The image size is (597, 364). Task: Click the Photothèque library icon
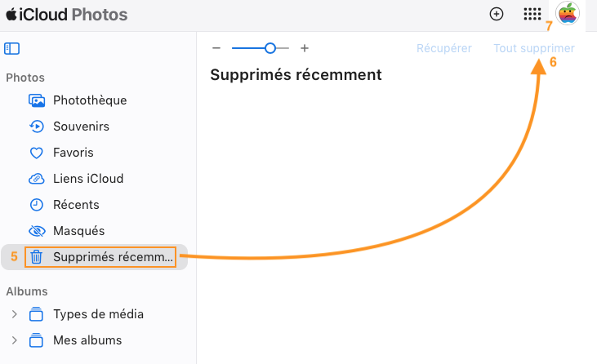point(36,100)
